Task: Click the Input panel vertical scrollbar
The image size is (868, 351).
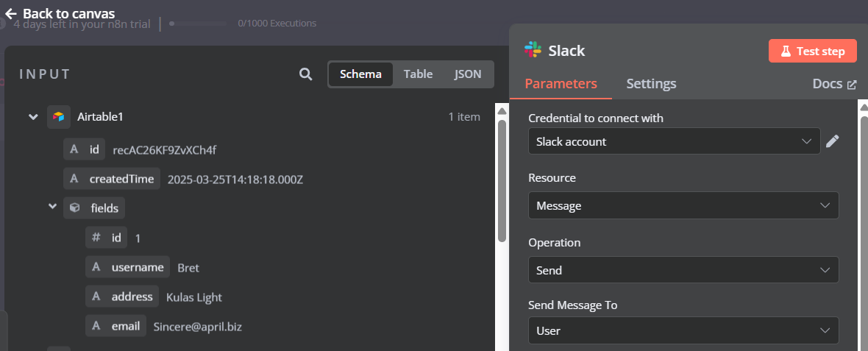Action: pyautogui.click(x=502, y=180)
